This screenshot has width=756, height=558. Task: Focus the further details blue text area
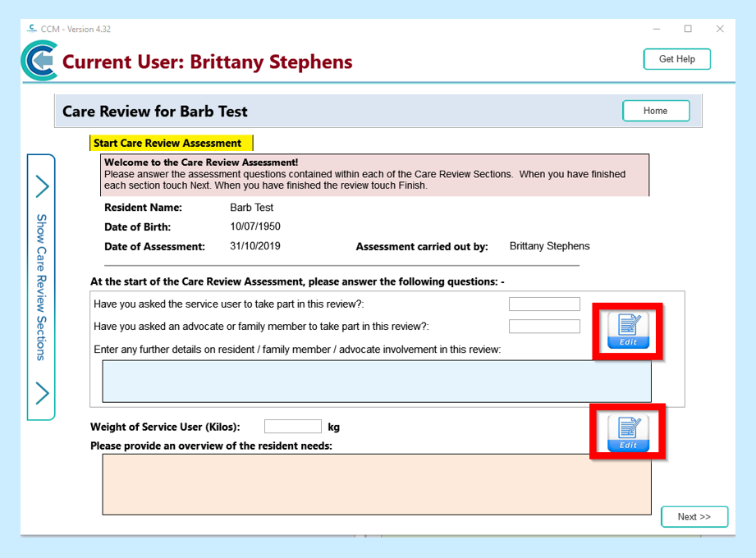click(x=376, y=381)
